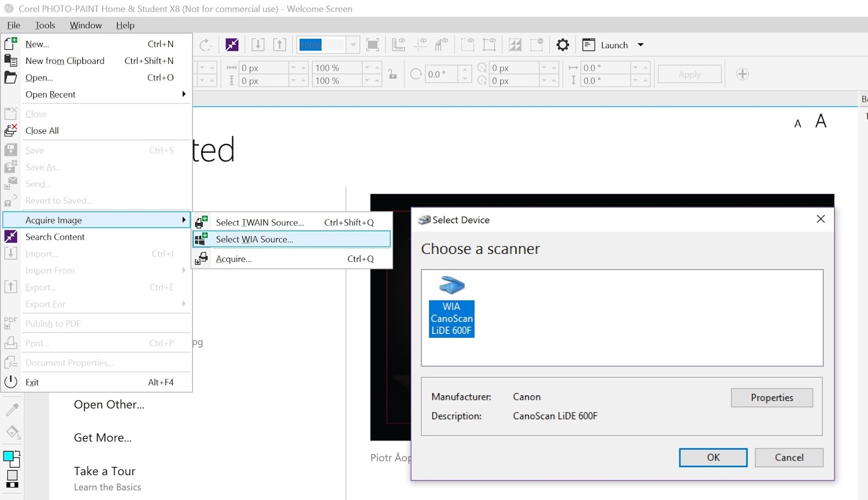Viewport: 868px width, 500px height.
Task: Open the horizontal scale 100 % dropdown
Action: pyautogui.click(x=367, y=68)
